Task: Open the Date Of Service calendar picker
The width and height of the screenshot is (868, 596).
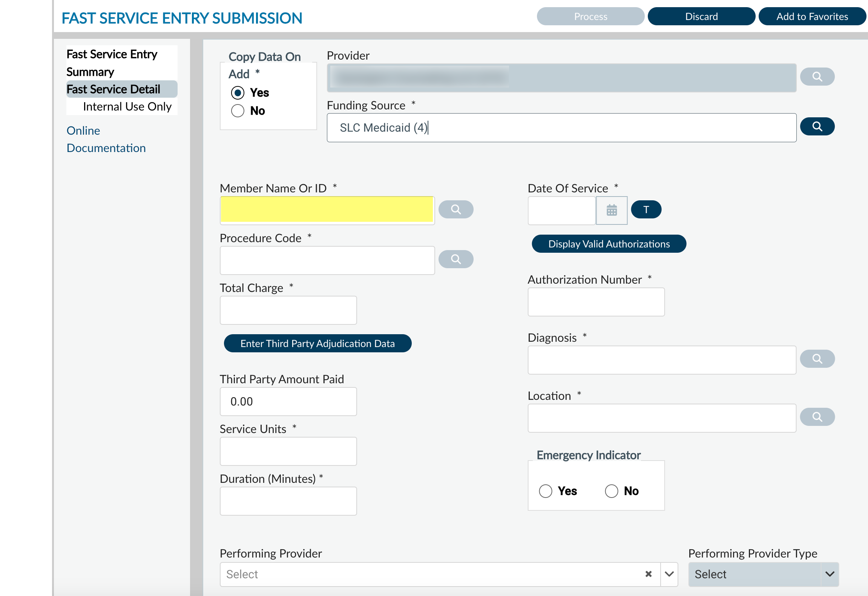Action: (x=611, y=210)
